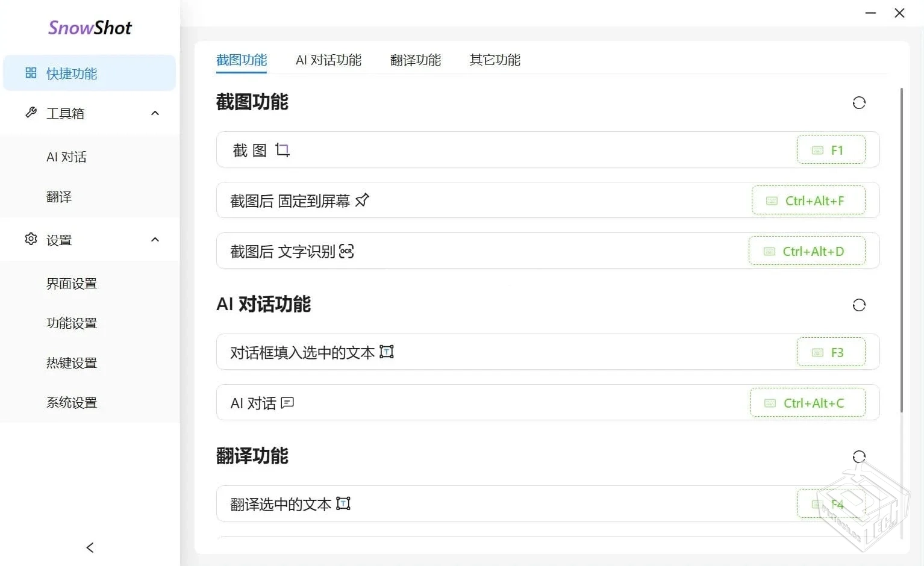The image size is (924, 566).
Task: Click the wrench icon beside 工具箱
Action: click(x=31, y=113)
